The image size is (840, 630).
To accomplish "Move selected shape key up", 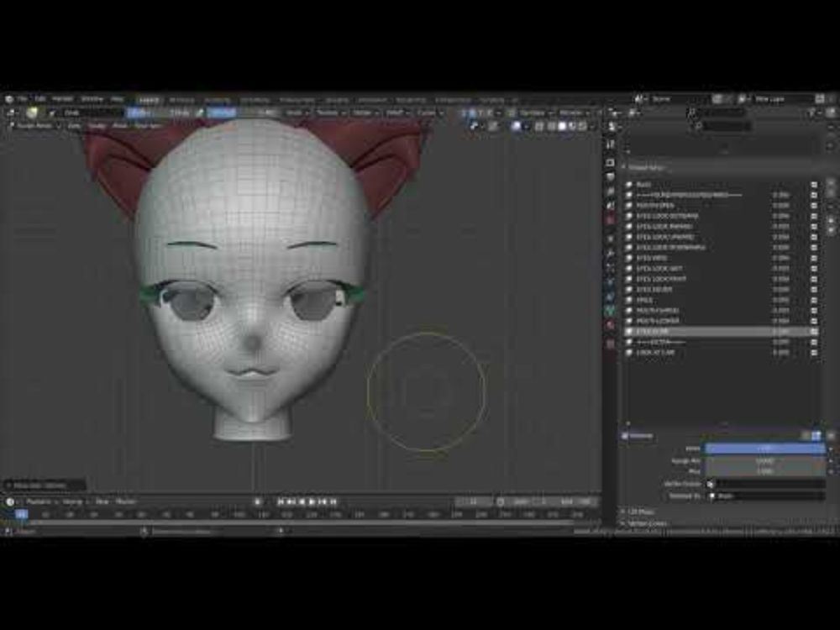I will tap(831, 220).
